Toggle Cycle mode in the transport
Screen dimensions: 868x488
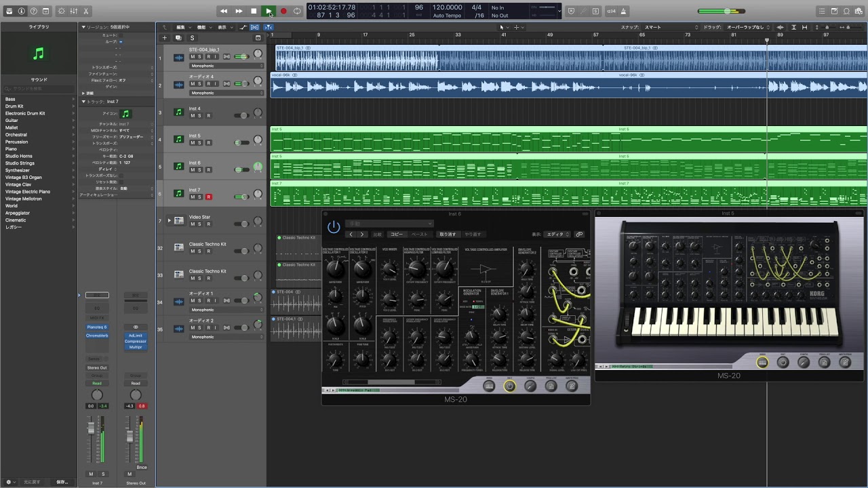297,11
